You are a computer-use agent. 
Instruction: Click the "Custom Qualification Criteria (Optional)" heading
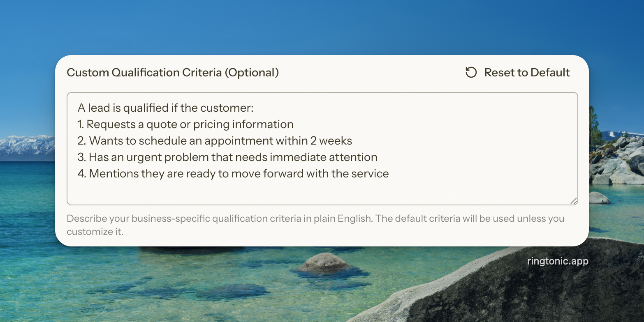pyautogui.click(x=173, y=73)
